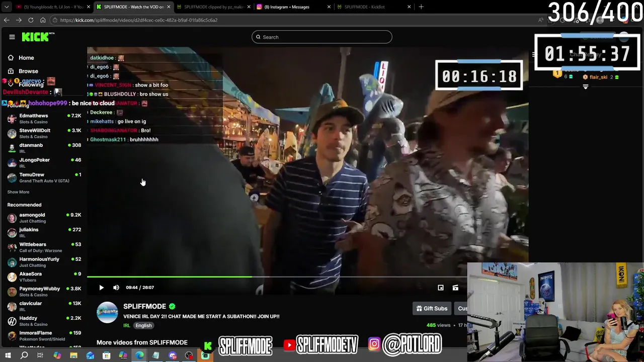Open Discord from taskbar
Image resolution: width=644 pixels, height=362 pixels.
coord(173,356)
